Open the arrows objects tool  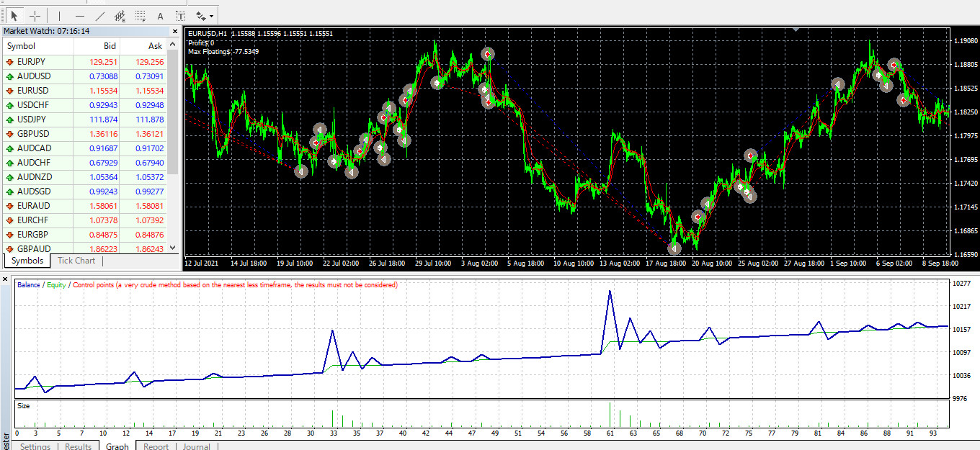[201, 15]
